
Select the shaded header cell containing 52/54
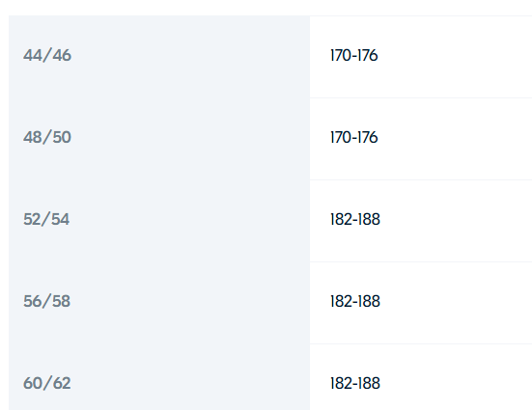point(159,221)
